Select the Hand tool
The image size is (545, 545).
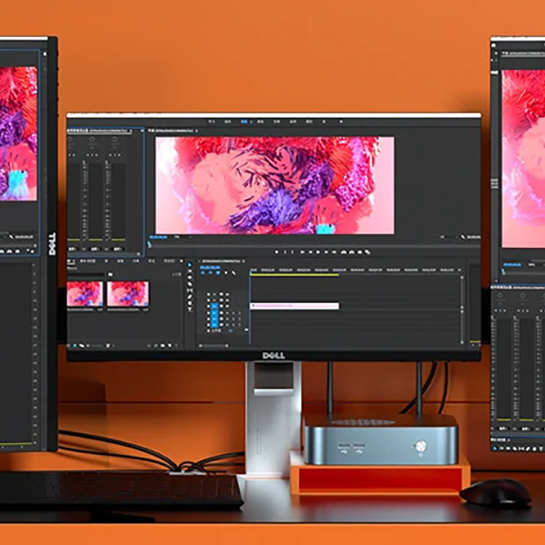point(190,303)
